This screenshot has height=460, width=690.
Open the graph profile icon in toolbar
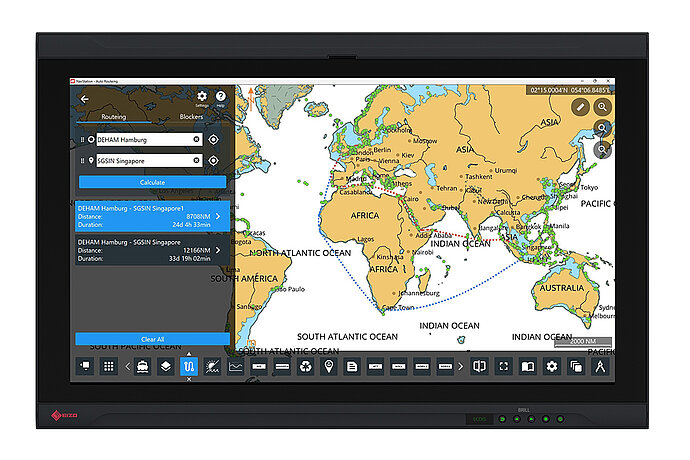(235, 366)
